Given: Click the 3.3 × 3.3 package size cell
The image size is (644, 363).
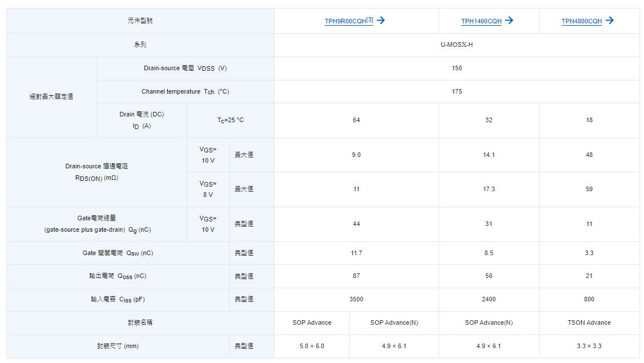Looking at the screenshot, I should click(589, 346).
